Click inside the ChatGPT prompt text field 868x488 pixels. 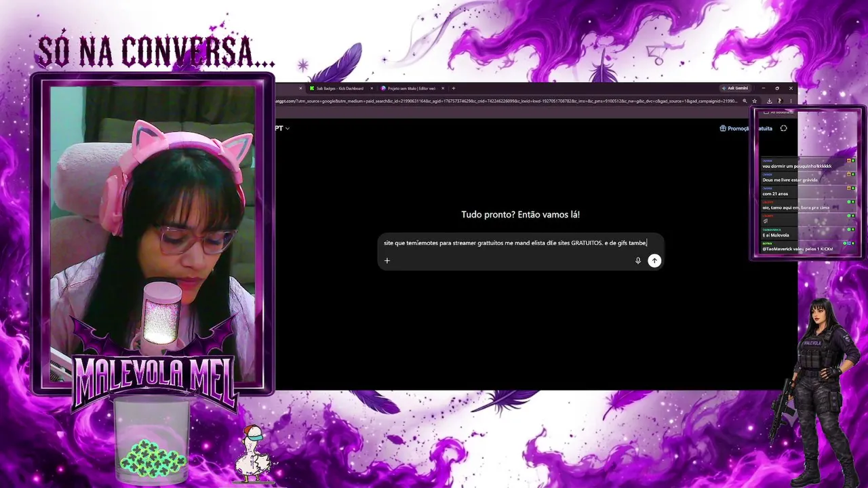click(x=515, y=243)
